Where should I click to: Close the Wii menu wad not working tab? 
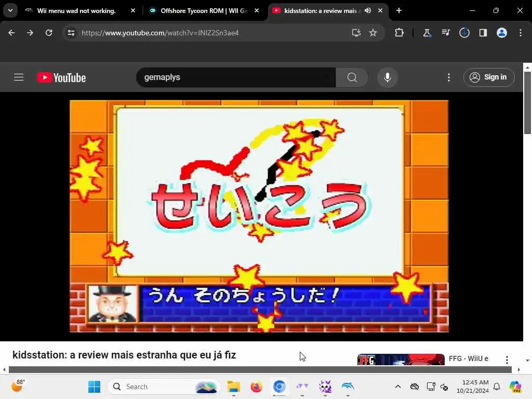tap(133, 10)
